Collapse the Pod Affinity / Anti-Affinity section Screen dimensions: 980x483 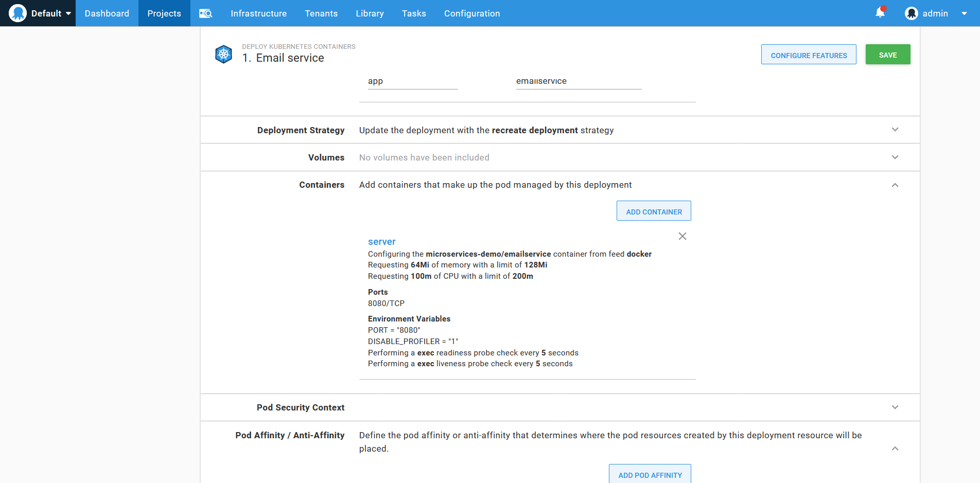coord(895,448)
